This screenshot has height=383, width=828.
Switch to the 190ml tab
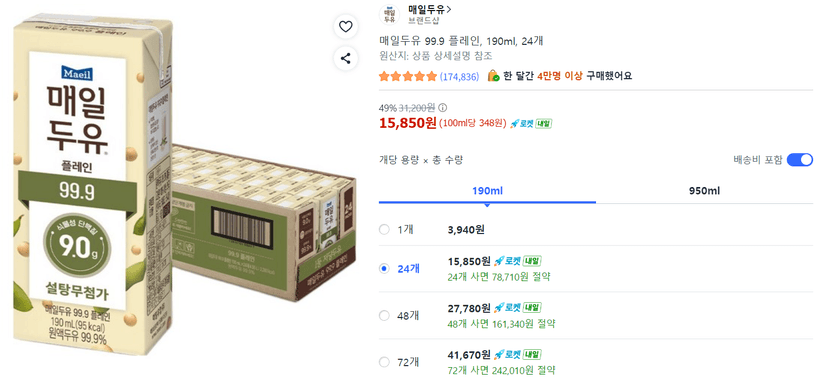pos(487,191)
